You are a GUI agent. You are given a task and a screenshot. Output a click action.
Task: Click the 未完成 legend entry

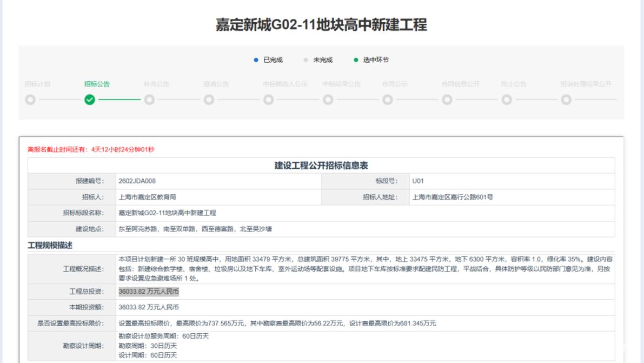click(x=318, y=60)
